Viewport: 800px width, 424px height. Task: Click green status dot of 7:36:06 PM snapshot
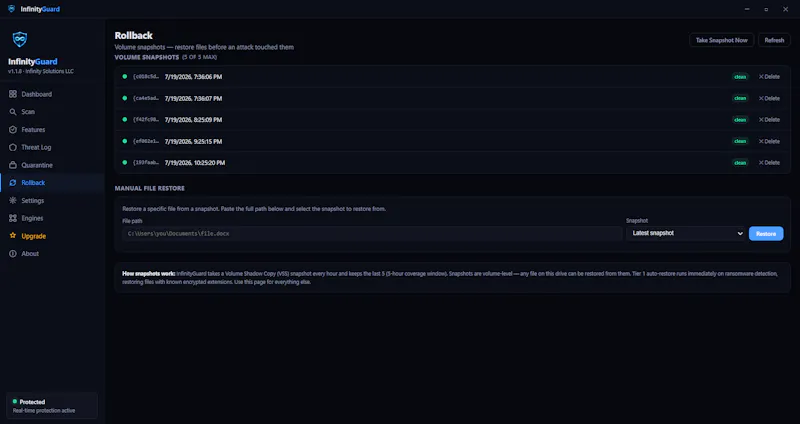[124, 77]
